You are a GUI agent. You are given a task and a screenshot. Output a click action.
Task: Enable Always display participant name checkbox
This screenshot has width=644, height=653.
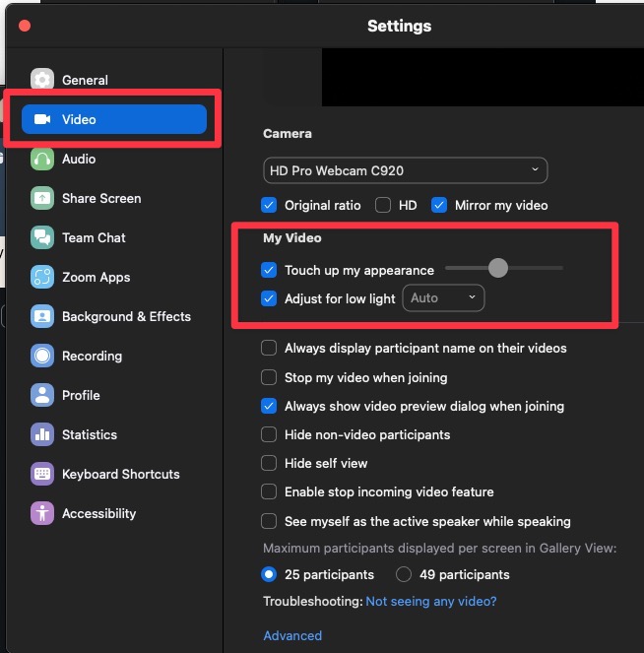click(269, 348)
